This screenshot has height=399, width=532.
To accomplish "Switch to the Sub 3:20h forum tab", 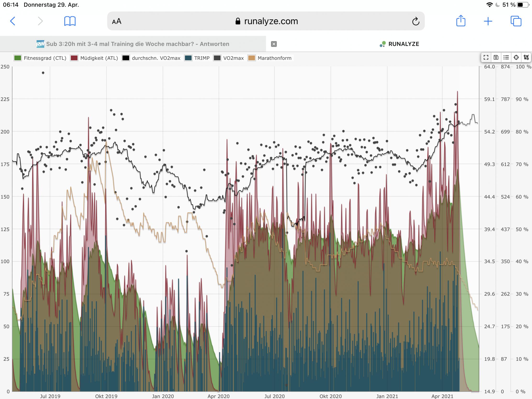I will (137, 44).
